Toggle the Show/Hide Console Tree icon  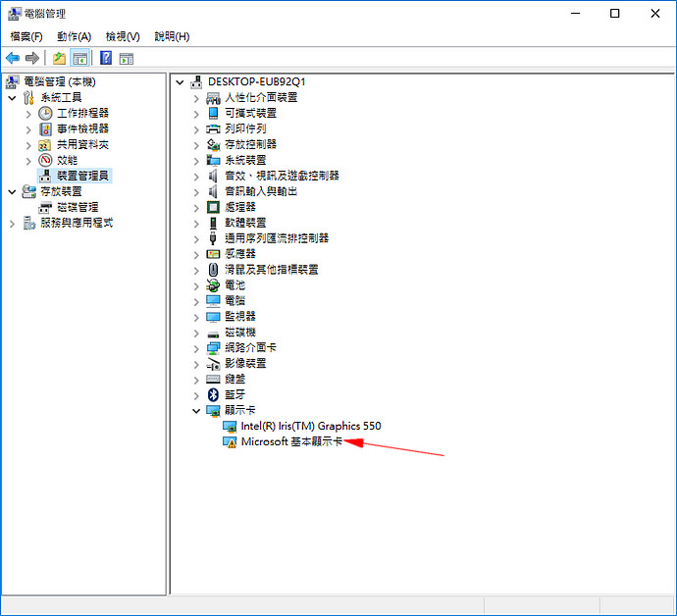79,58
